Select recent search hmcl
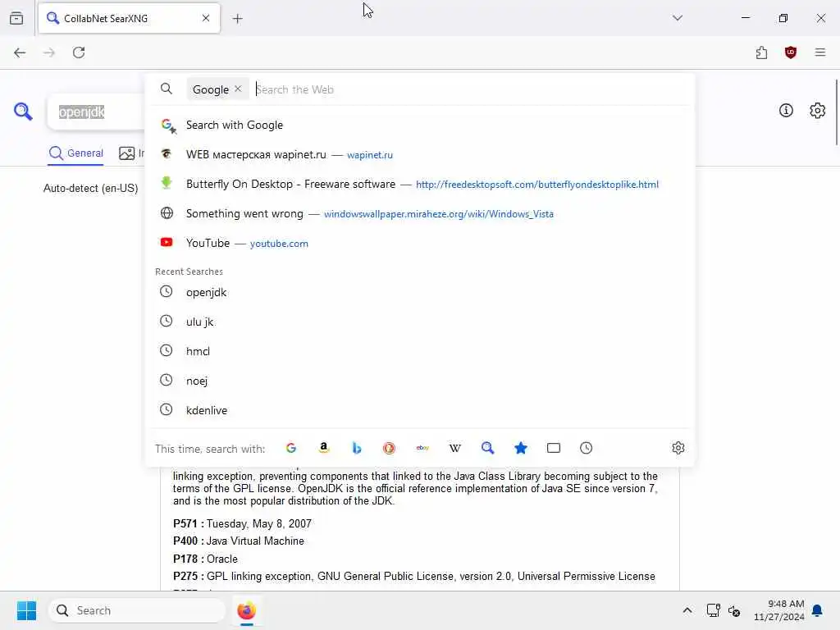Viewport: 840px width, 630px height. (421, 351)
